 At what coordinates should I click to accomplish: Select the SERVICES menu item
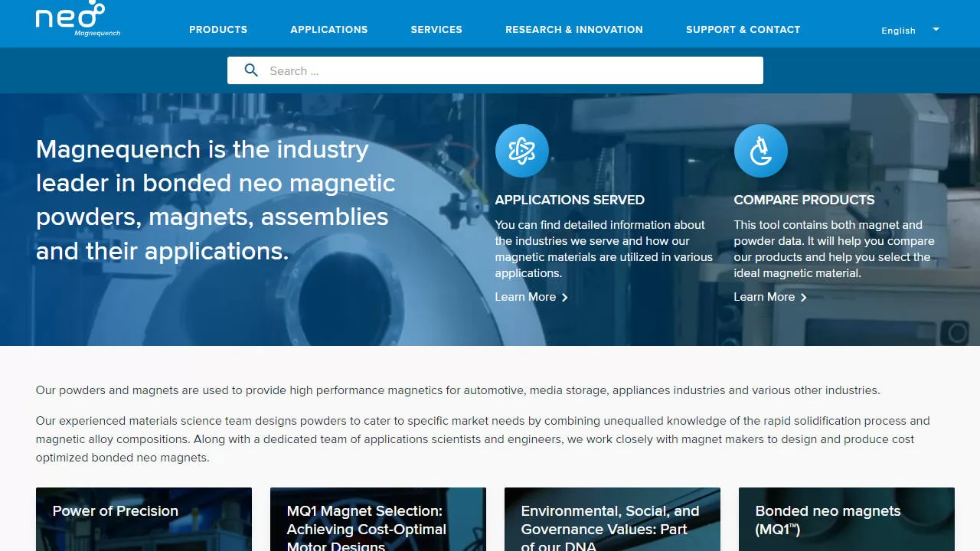(436, 30)
